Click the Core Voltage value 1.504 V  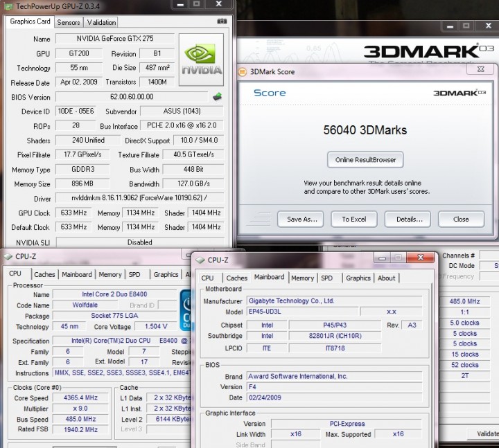pyautogui.click(x=156, y=327)
